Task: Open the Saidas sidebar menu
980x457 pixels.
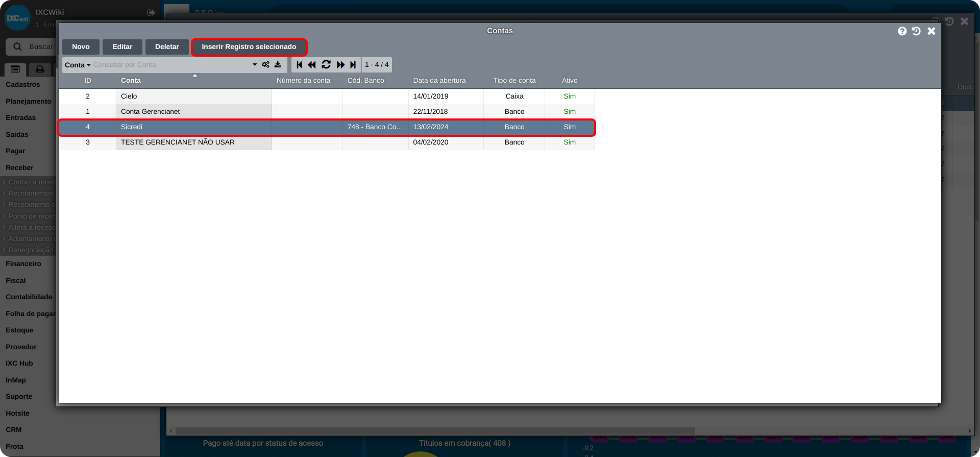Action: [x=17, y=135]
